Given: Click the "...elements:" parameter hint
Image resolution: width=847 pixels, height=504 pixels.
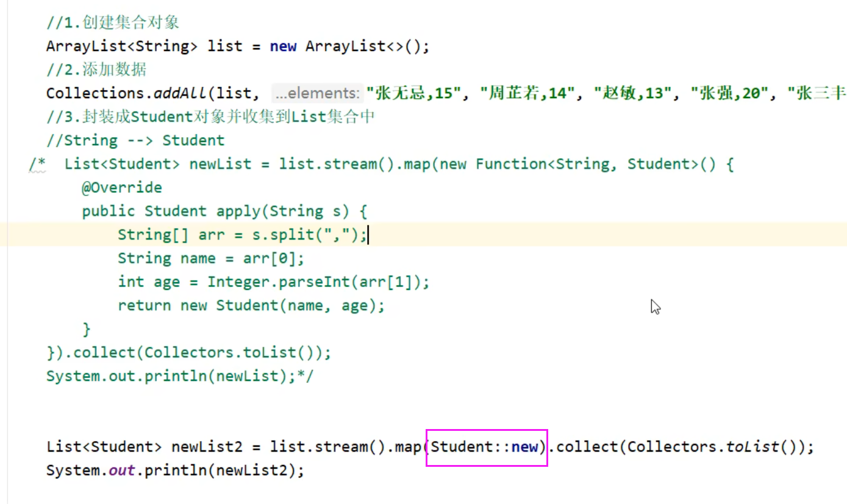Looking at the screenshot, I should point(316,93).
